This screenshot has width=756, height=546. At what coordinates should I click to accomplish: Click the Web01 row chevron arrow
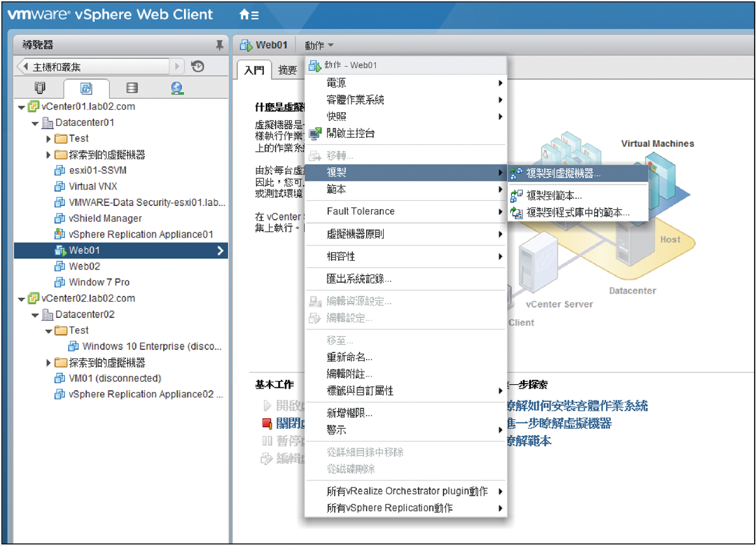point(220,251)
